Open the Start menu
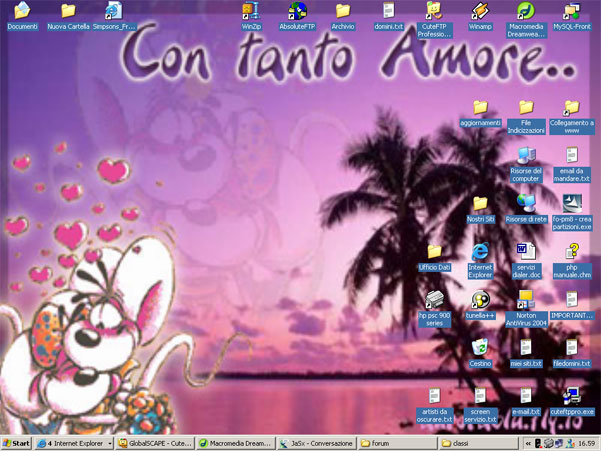This screenshot has height=451, width=601. click(x=16, y=443)
